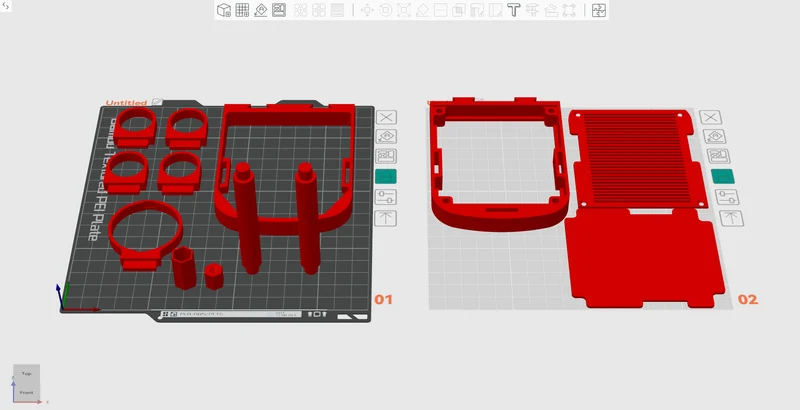Select the left tall cylinder post on plate 01
Image resolution: width=800 pixels, height=410 pixels.
pyautogui.click(x=248, y=219)
